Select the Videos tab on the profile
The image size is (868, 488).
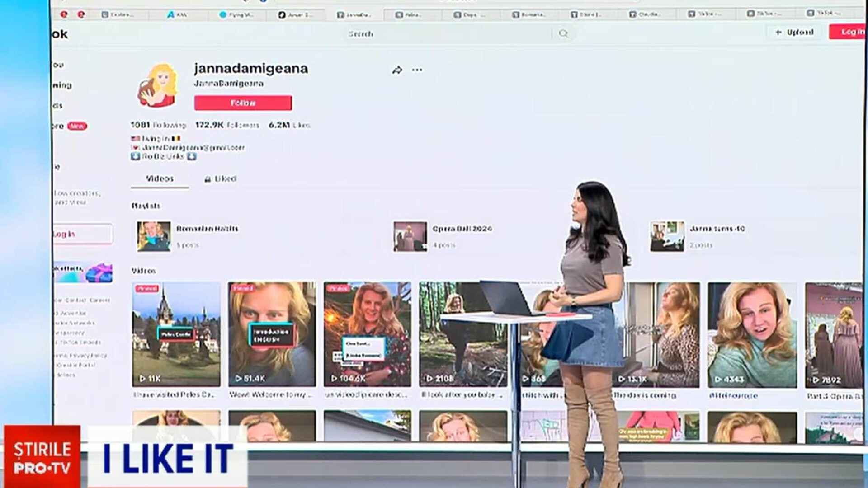(x=159, y=178)
